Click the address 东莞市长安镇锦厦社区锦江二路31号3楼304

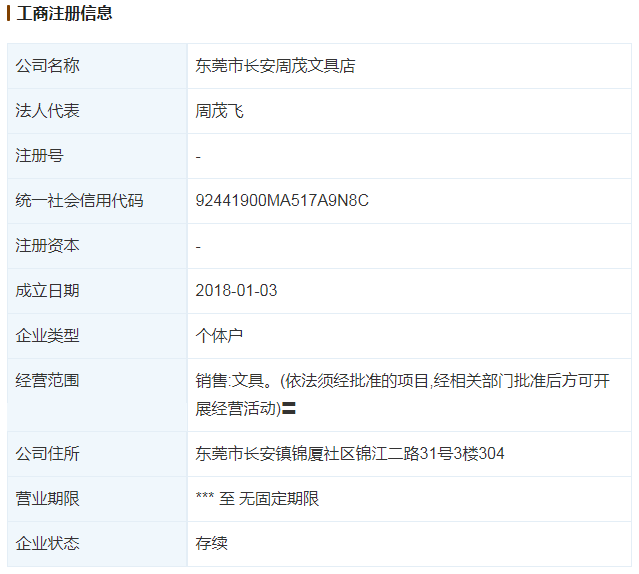tap(349, 454)
